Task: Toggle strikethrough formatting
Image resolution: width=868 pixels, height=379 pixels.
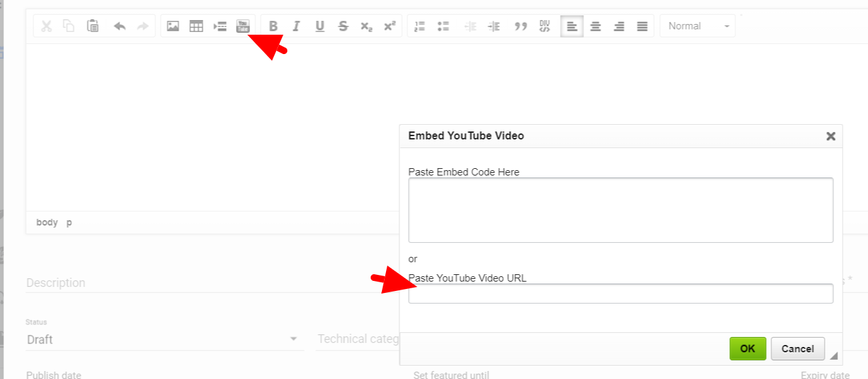Action: pos(343,26)
